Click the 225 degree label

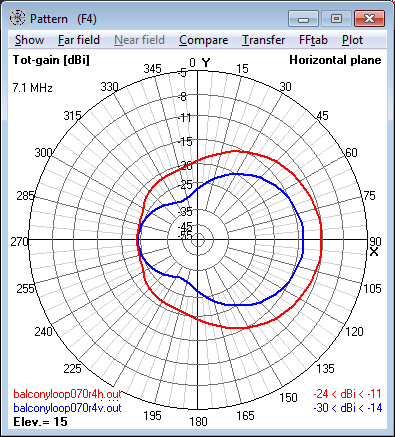pos(72,368)
